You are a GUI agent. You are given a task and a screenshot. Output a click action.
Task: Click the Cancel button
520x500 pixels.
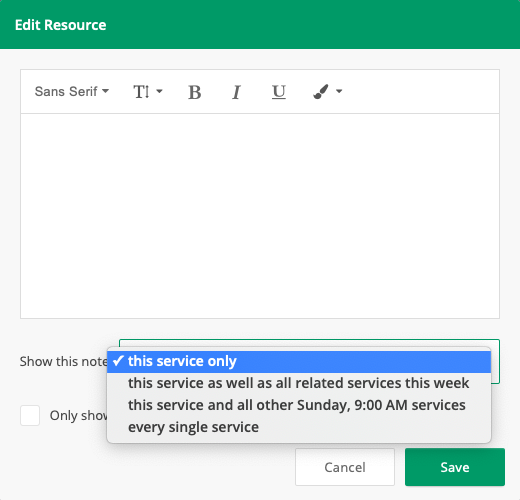pyautogui.click(x=345, y=467)
